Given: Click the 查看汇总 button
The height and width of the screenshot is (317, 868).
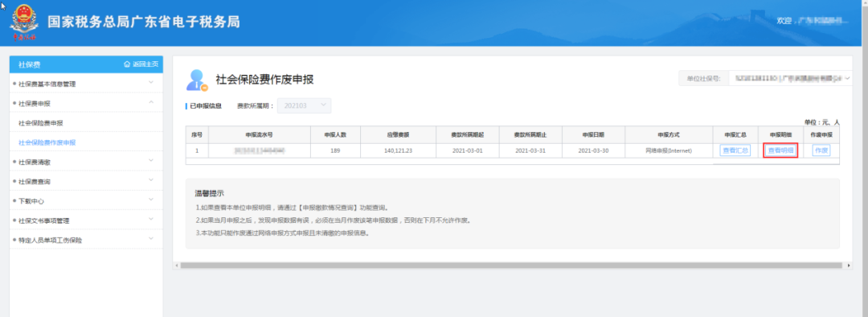Looking at the screenshot, I should pyautogui.click(x=735, y=150).
